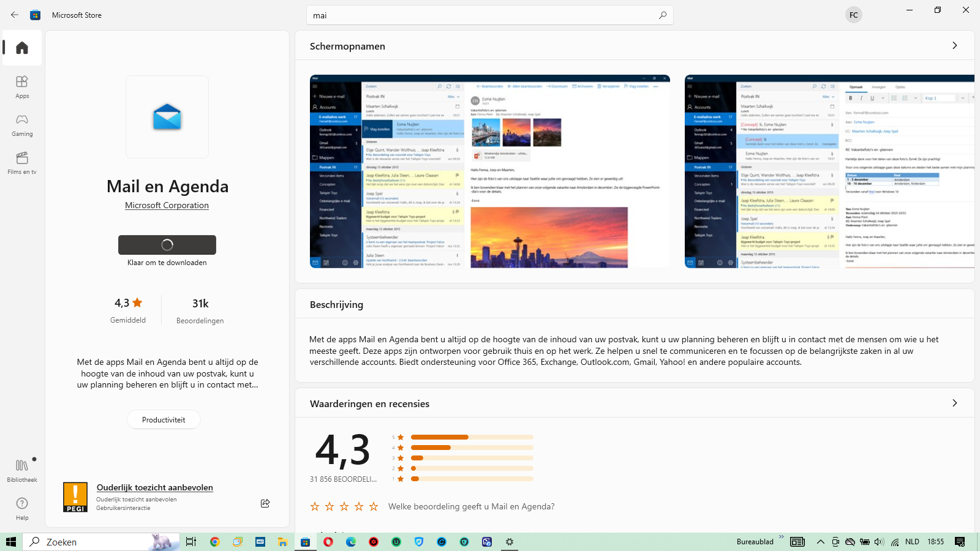Click the Mail en Agenda title
Screen dimensions: 980x551
click(x=167, y=186)
